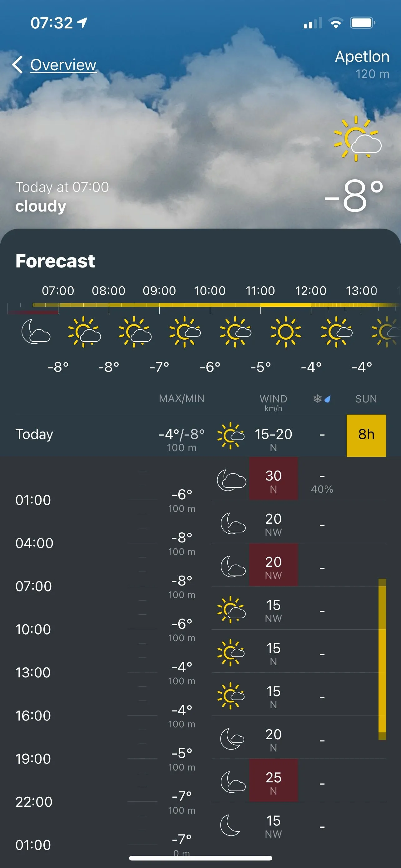Tap the large sun-and-cloud current weather icon

click(357, 139)
